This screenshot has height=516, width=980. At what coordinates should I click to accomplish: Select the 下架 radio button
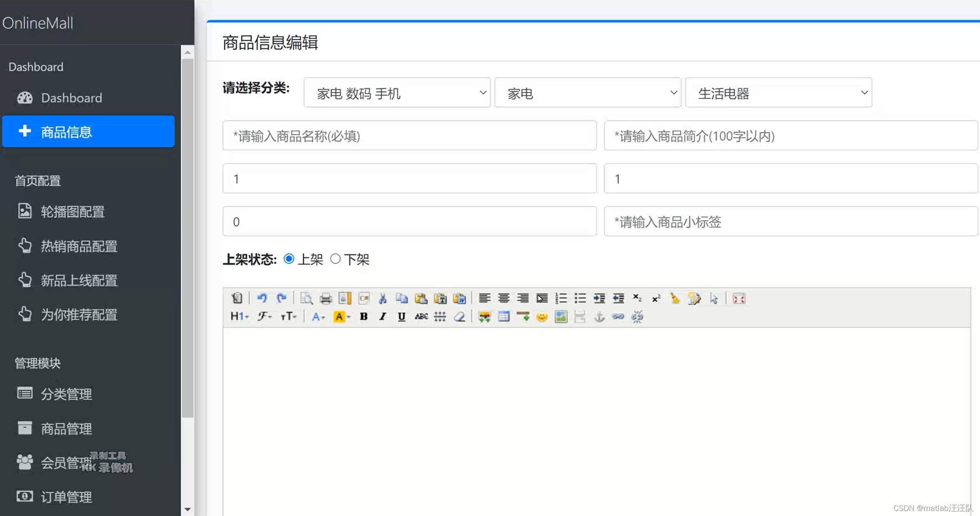tap(335, 259)
